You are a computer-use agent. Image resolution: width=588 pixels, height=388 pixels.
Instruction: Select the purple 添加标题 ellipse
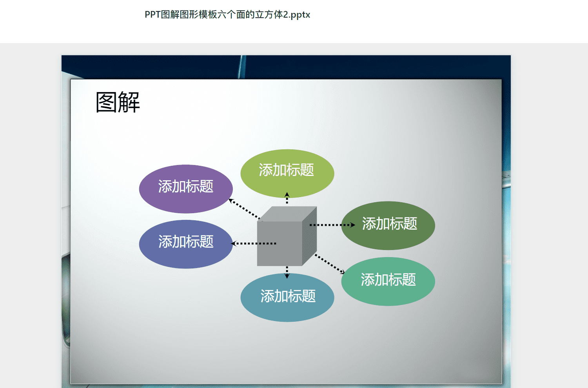pyautogui.click(x=186, y=189)
